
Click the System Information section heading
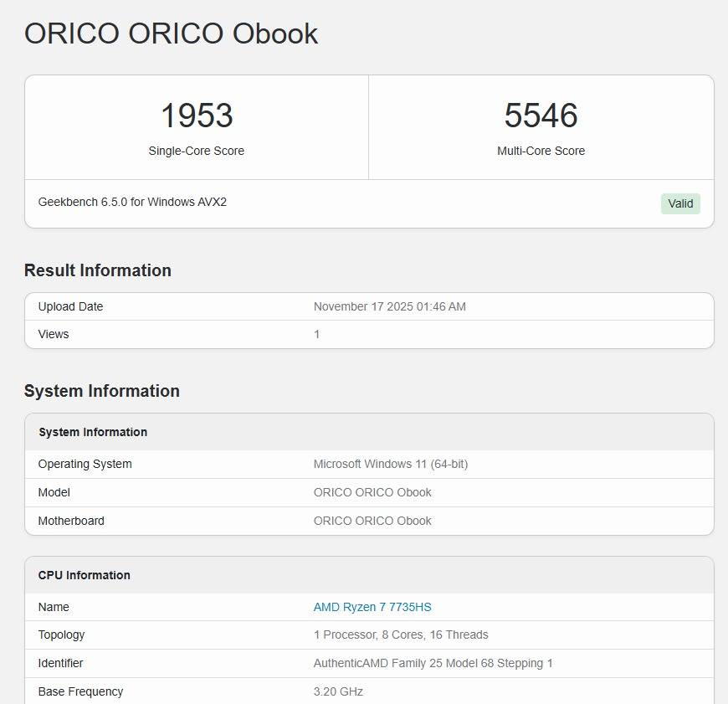102,391
